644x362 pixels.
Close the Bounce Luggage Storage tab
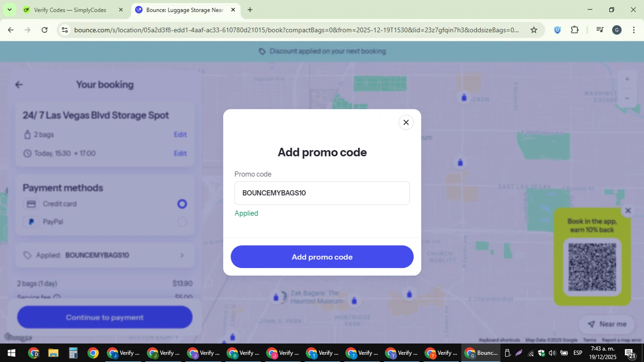(233, 10)
